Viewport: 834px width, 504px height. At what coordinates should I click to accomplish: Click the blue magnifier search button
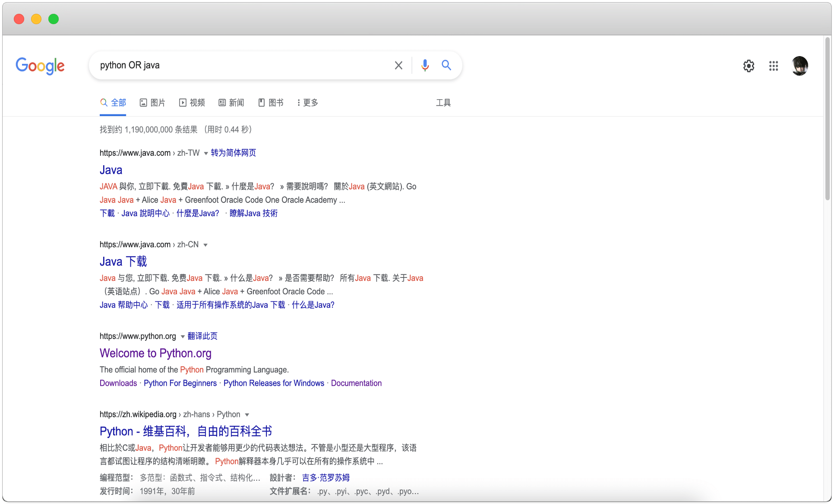446,65
